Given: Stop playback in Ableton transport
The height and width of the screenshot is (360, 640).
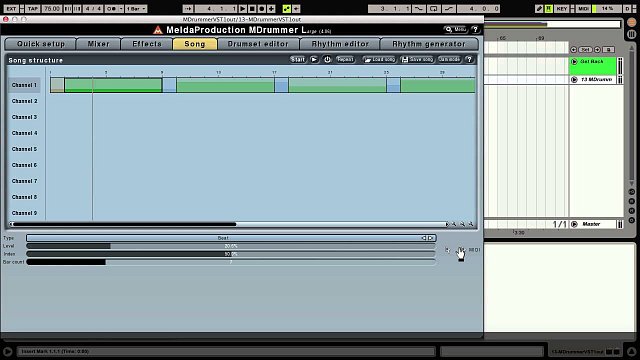Looking at the screenshot, I should (252, 9).
